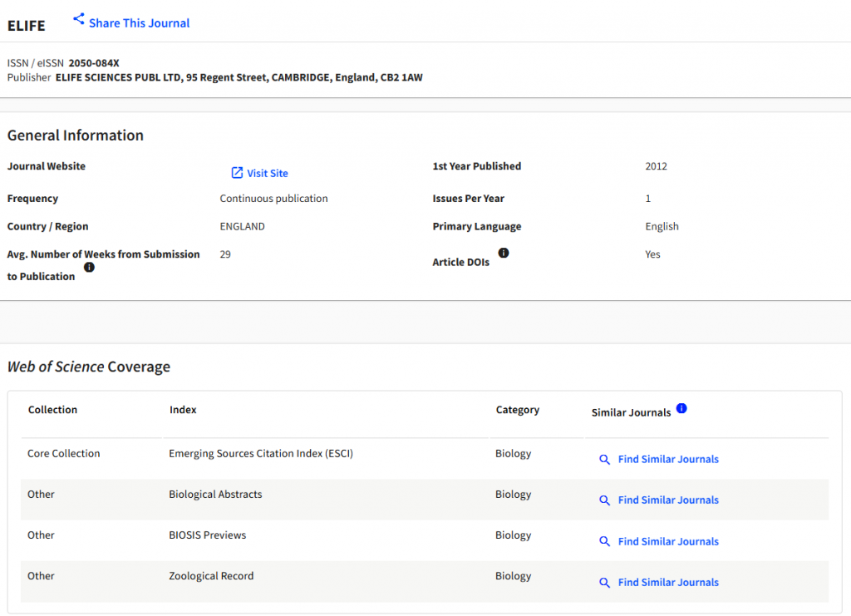The height and width of the screenshot is (616, 851).
Task: Click the Collection column header
Action: (52, 410)
